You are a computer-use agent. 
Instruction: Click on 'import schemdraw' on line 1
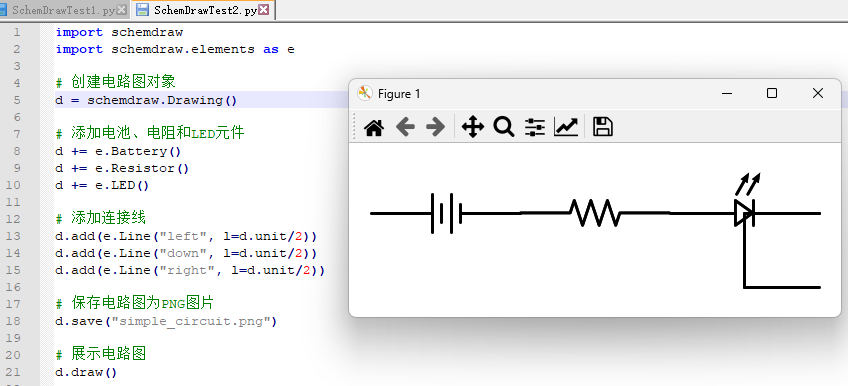click(x=120, y=32)
